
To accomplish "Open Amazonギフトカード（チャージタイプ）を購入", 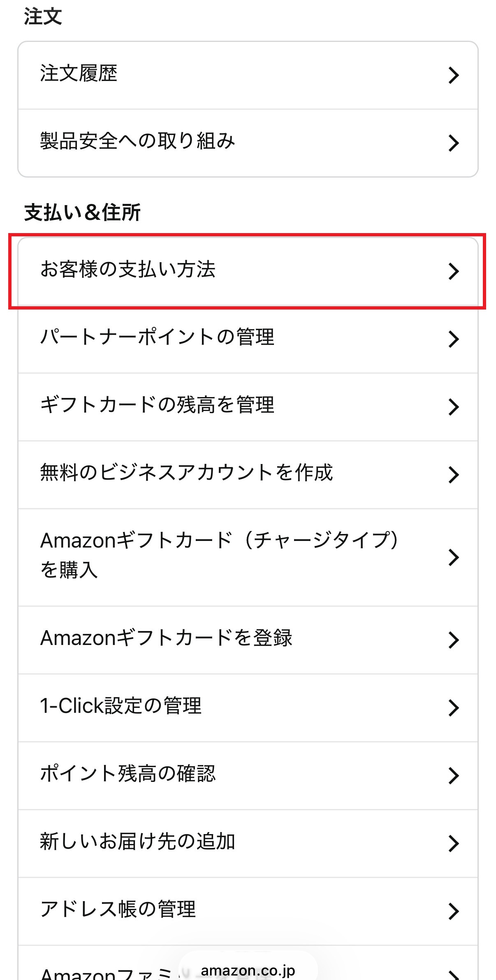I will pyautogui.click(x=220, y=555).
